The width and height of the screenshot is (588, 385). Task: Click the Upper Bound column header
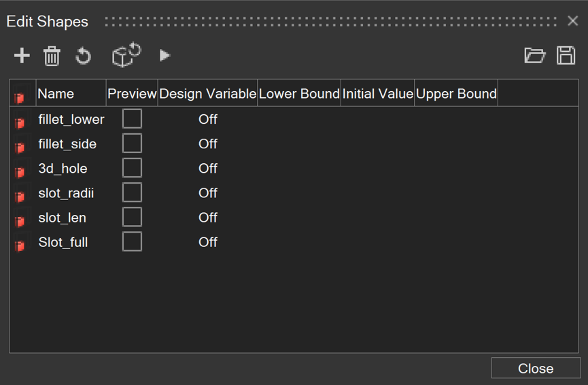[456, 93]
